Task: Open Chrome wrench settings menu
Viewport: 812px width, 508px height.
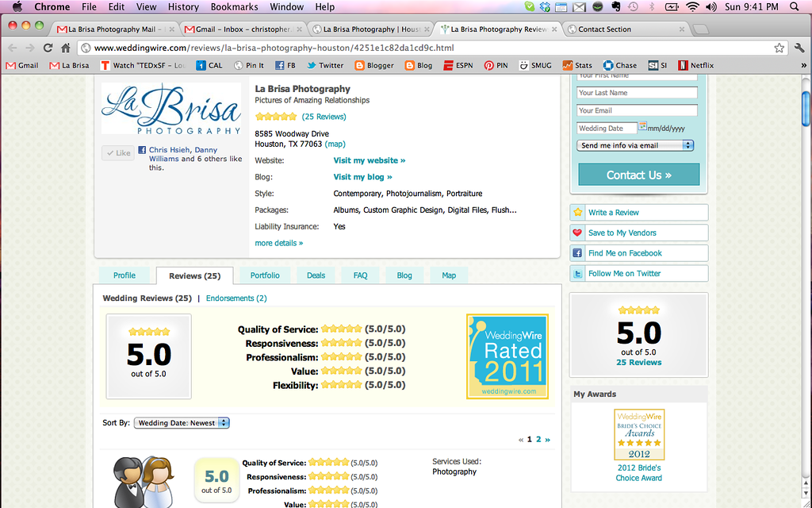Action: (x=799, y=48)
